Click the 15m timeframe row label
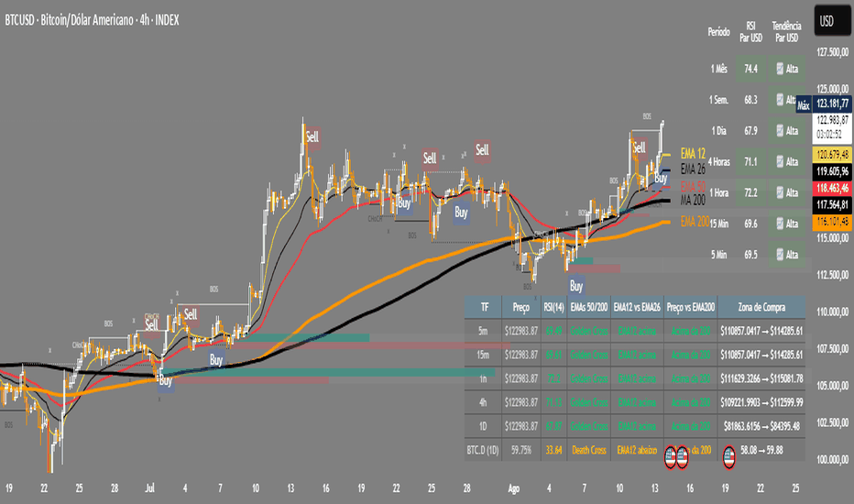Screen dimensions: 854x504 483,355
